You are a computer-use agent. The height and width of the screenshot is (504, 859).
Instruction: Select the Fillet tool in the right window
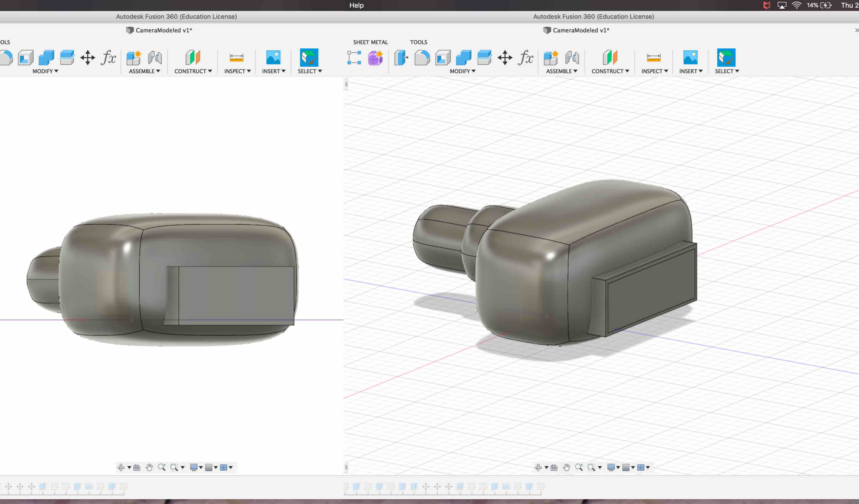[x=422, y=58]
